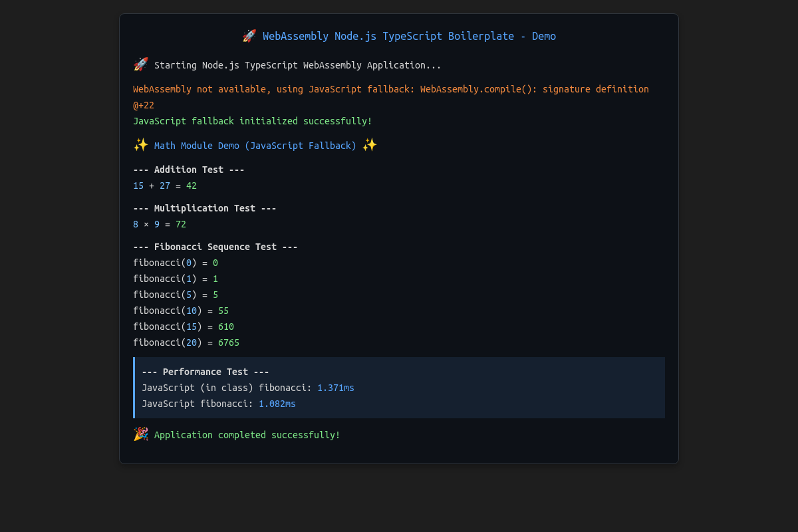Click the left sparkles icon of Math Module Demo

pyautogui.click(x=141, y=145)
